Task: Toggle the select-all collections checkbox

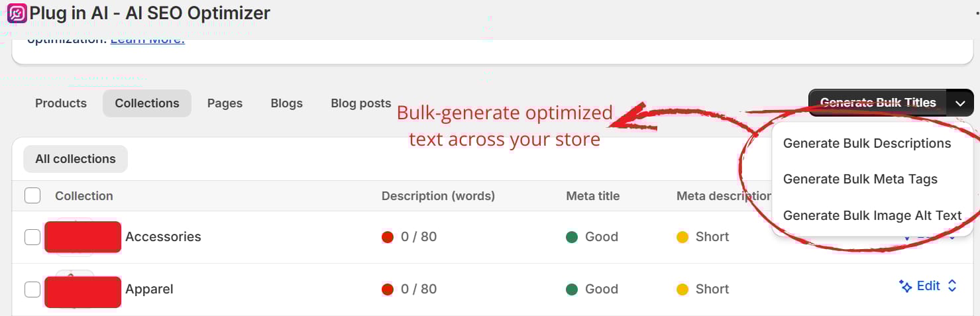Action: coord(32,195)
